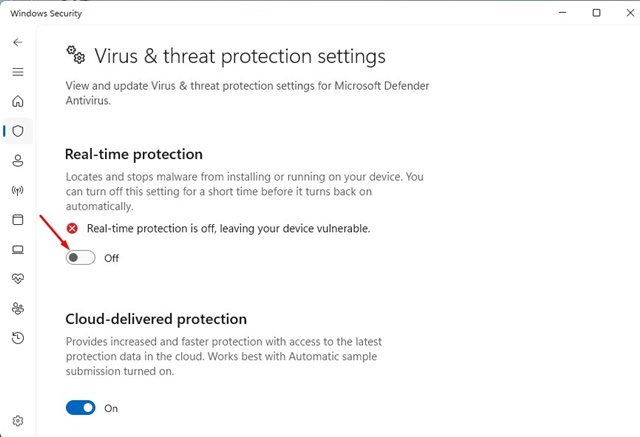Open Firewall & network protection icon
The width and height of the screenshot is (640, 437).
coord(18,190)
